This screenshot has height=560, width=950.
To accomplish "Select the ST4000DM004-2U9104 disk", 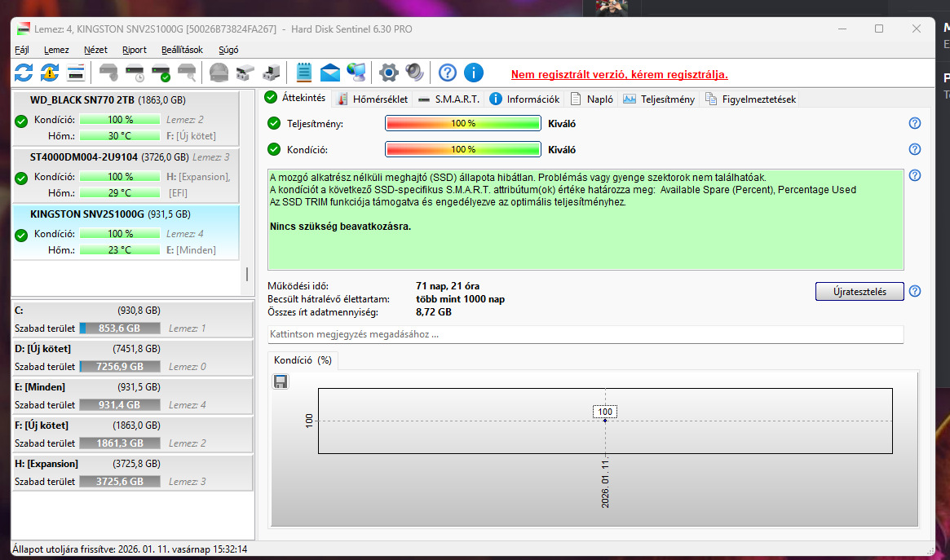I will [x=126, y=175].
